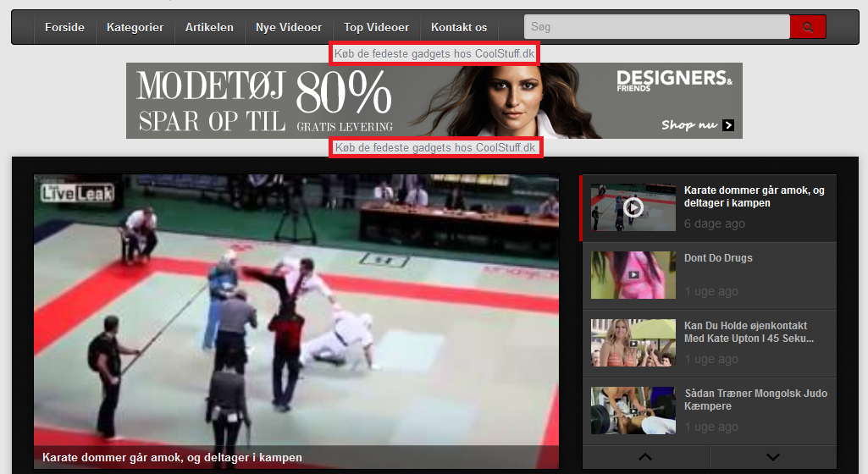Open Nye Videoer section
This screenshot has width=868, height=474.
click(289, 27)
